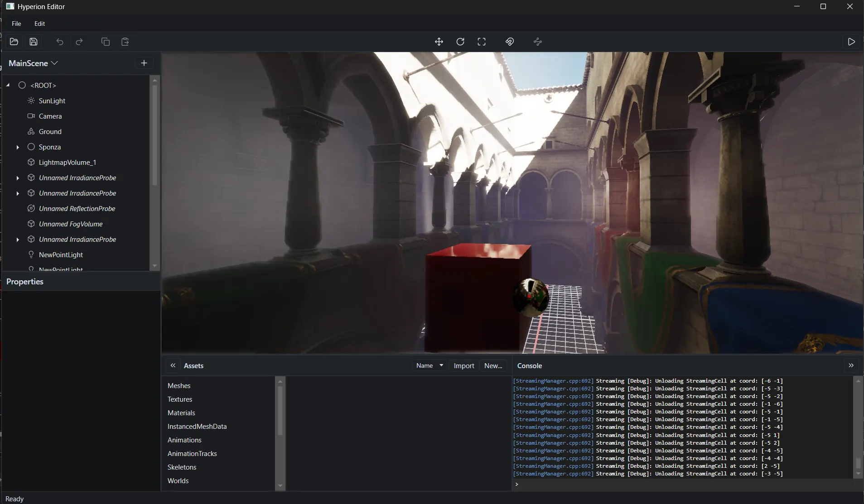Redo the last action
Screen dimensions: 864x504
79,42
